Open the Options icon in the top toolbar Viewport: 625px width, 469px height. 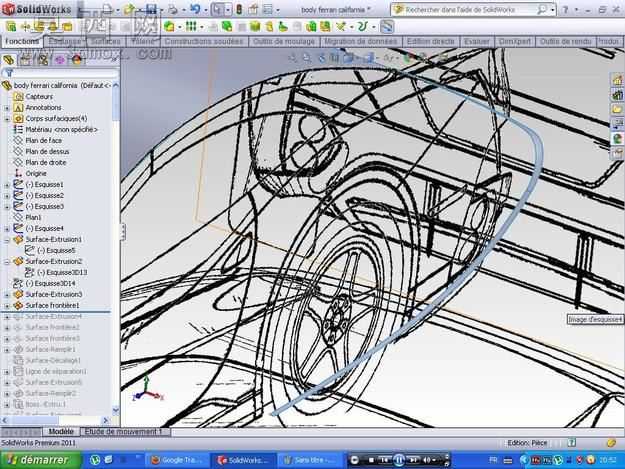[268, 9]
